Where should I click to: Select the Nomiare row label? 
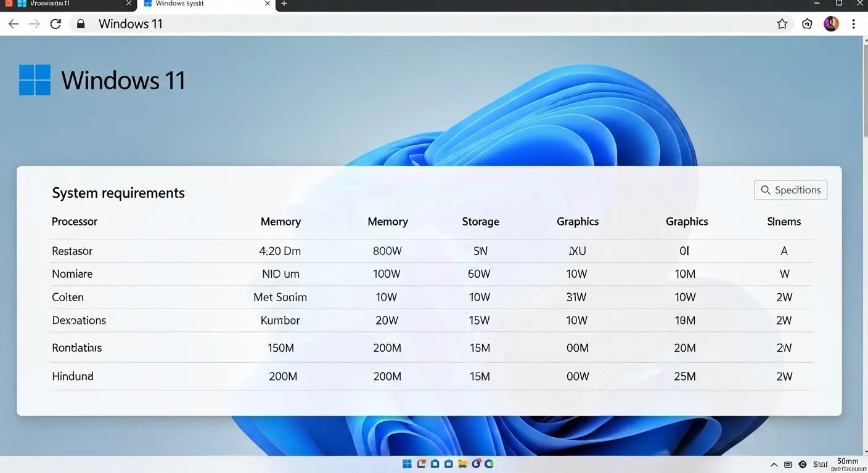click(72, 274)
